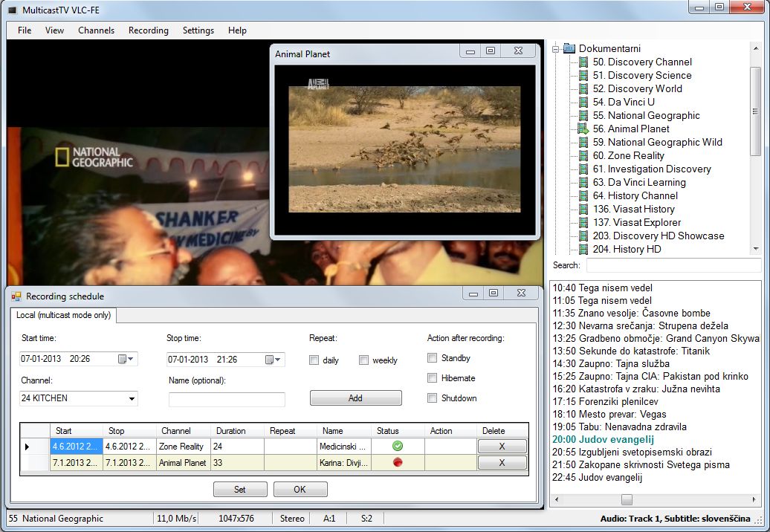The height and width of the screenshot is (532, 770).
Task: Open the Settings menu
Action: click(x=198, y=30)
